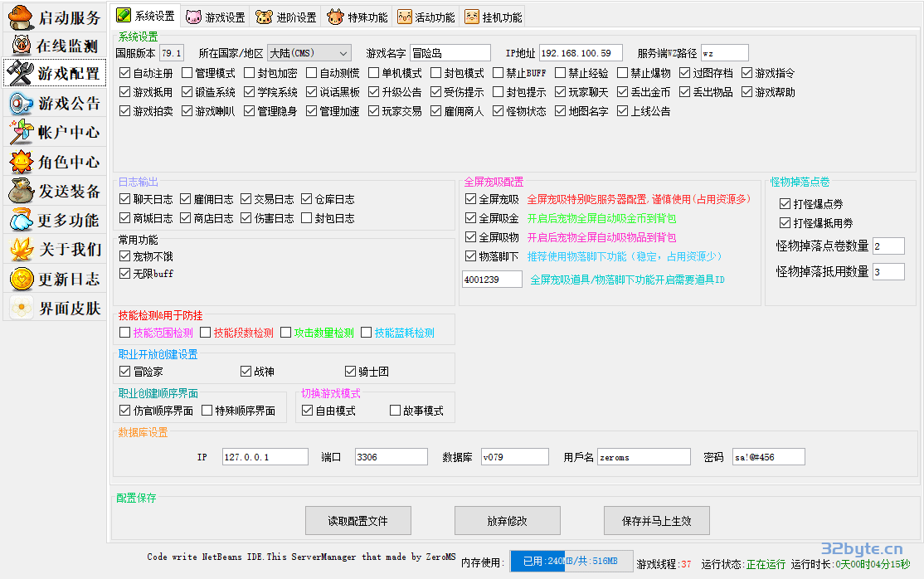This screenshot has width=924, height=579.
Task: Enable 技能范围检测 checkbox
Action: 125,333
